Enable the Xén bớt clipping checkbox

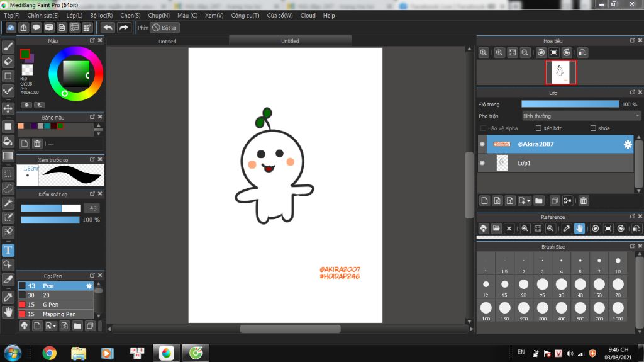click(x=538, y=128)
